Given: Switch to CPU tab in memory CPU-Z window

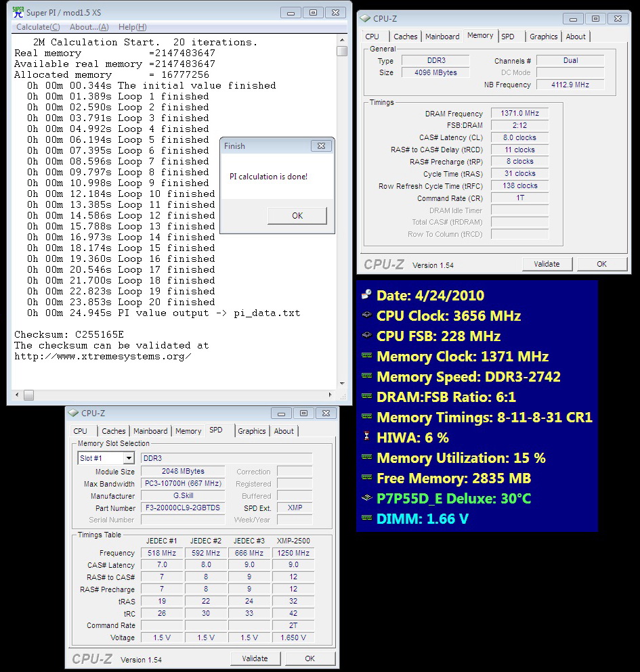Looking at the screenshot, I should (372, 37).
